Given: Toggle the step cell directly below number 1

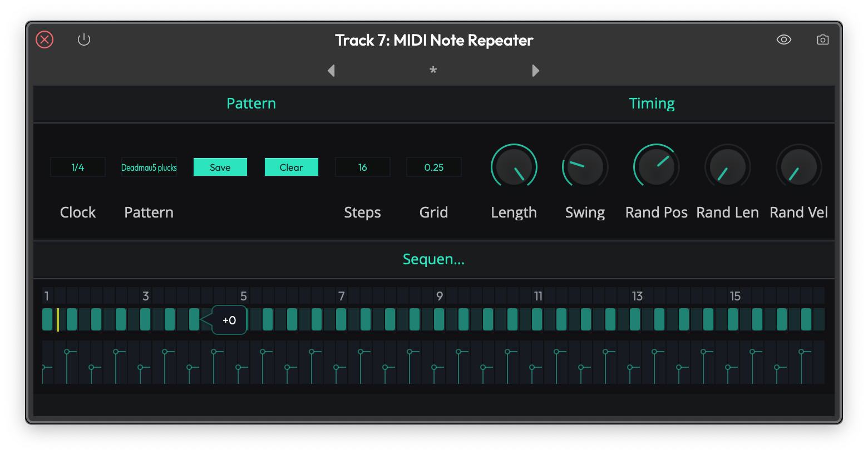Looking at the screenshot, I should coord(47,319).
